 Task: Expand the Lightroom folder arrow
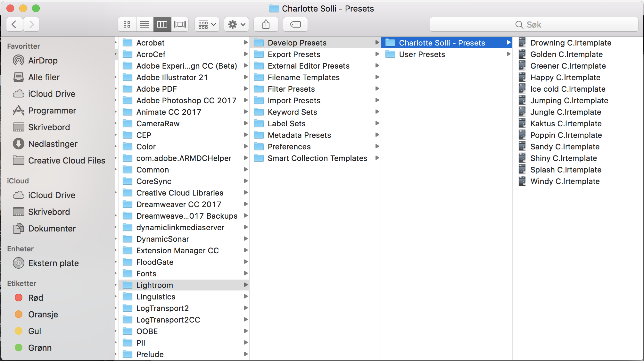[x=246, y=285]
